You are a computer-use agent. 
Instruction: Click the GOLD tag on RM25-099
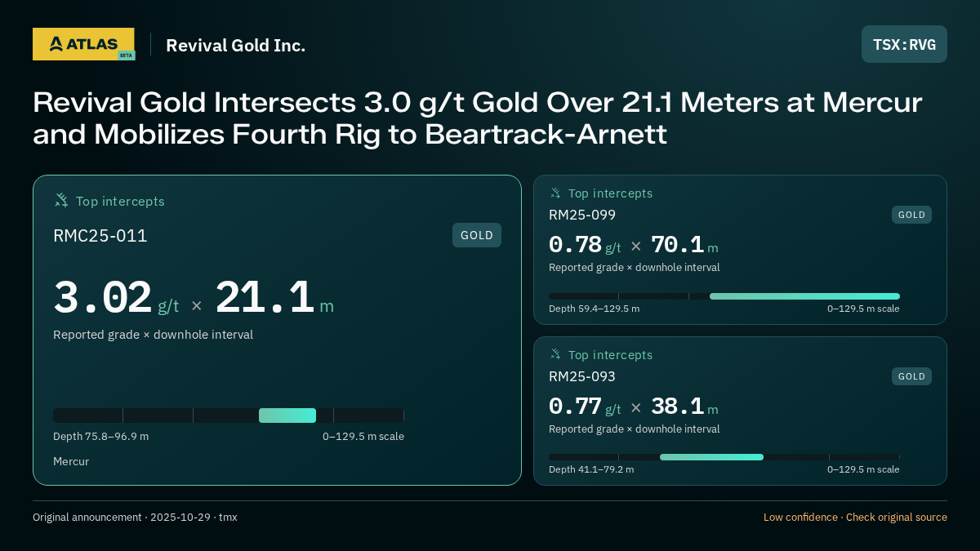(911, 215)
